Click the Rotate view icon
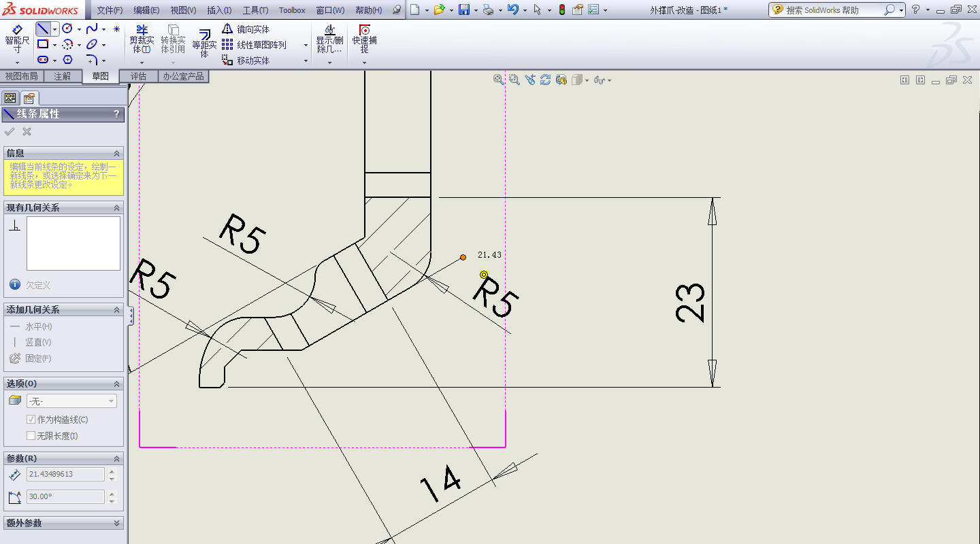 [545, 80]
